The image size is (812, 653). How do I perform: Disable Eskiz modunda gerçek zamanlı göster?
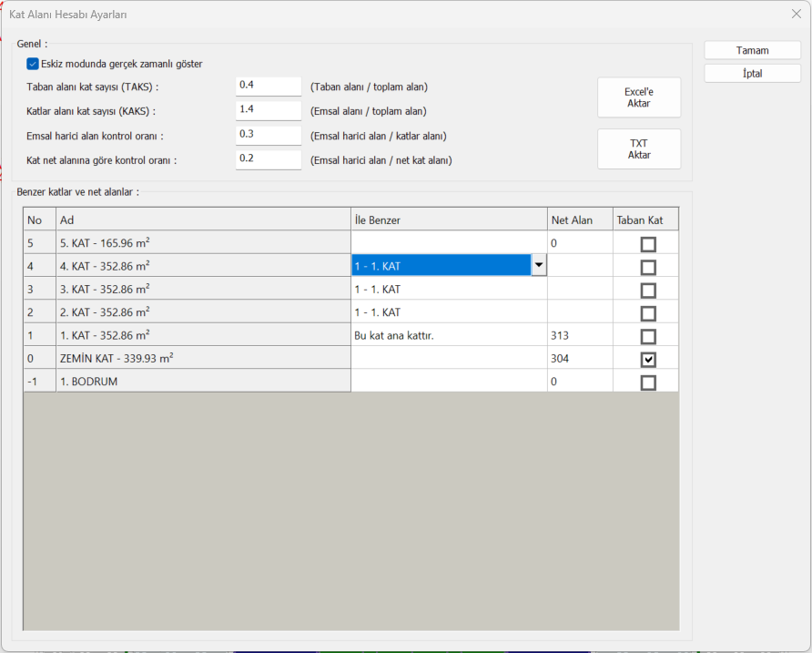coord(33,64)
